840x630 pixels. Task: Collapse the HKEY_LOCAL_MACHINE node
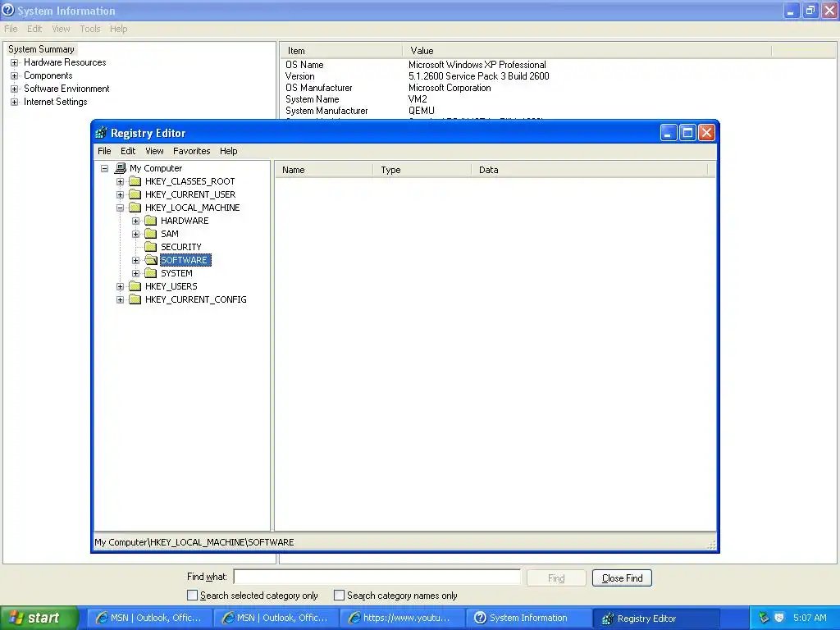point(120,208)
